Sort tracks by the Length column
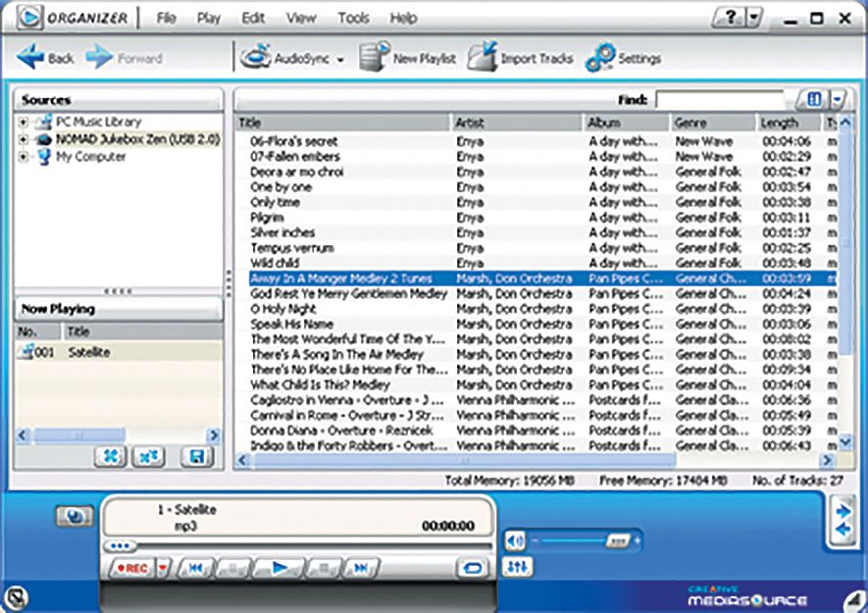This screenshot has height=613, width=868. click(x=789, y=123)
